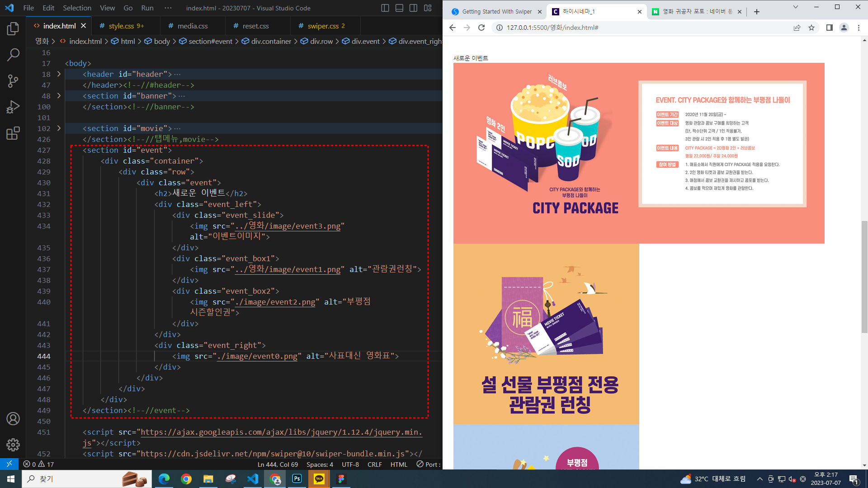Toggle the Panel layout button
This screenshot has width=868, height=488.
click(x=399, y=8)
